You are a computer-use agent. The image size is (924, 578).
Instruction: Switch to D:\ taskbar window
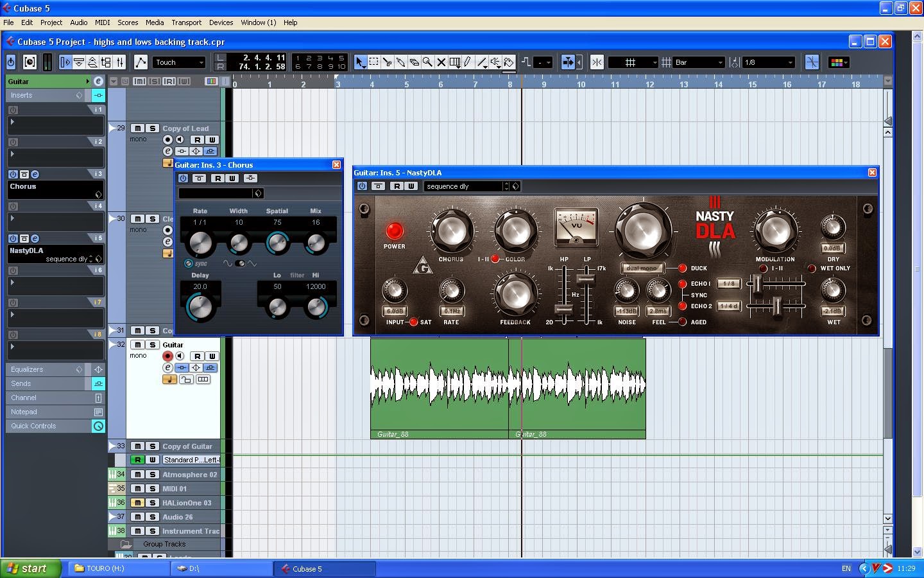point(222,568)
